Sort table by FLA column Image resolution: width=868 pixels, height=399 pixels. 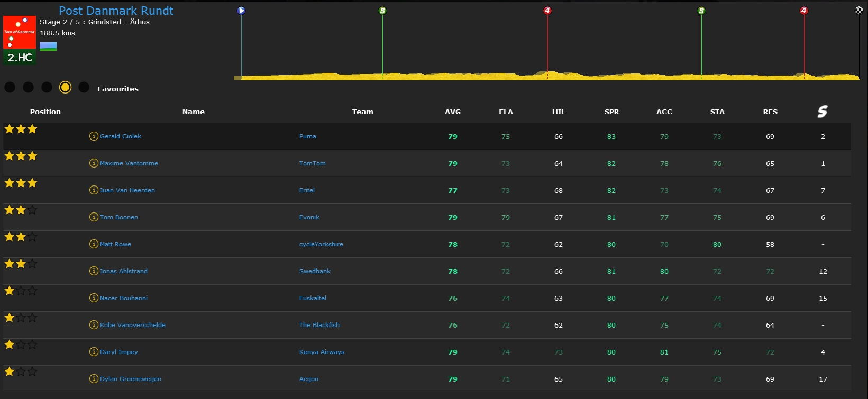[x=506, y=112]
